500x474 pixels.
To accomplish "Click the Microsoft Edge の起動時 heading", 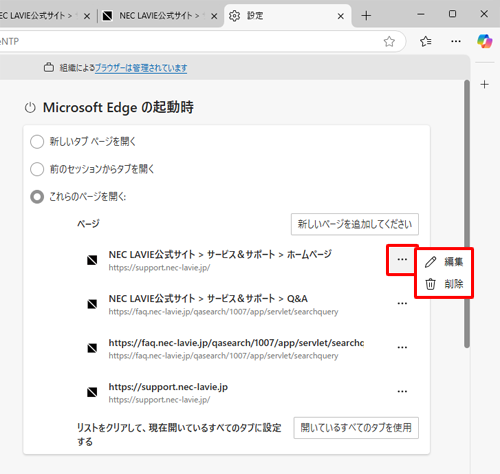I will point(118,108).
